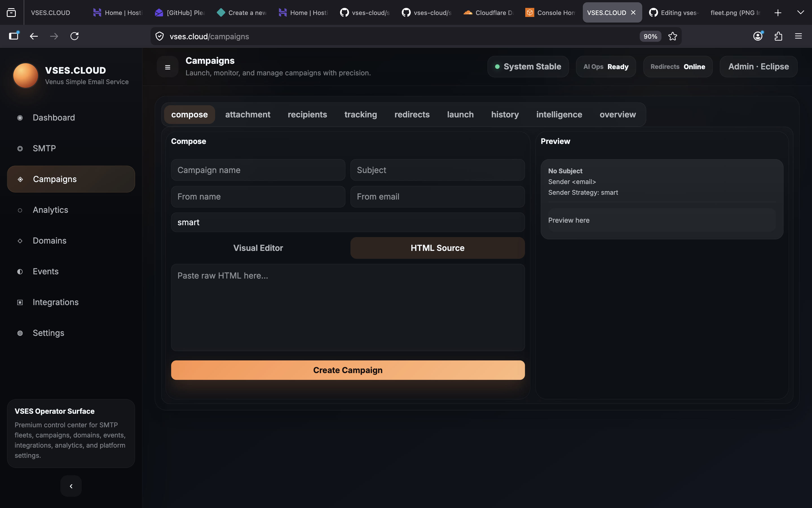This screenshot has height=508, width=812.
Task: Click the 'Sender Strategy: smart' preview text
Action: click(x=583, y=192)
